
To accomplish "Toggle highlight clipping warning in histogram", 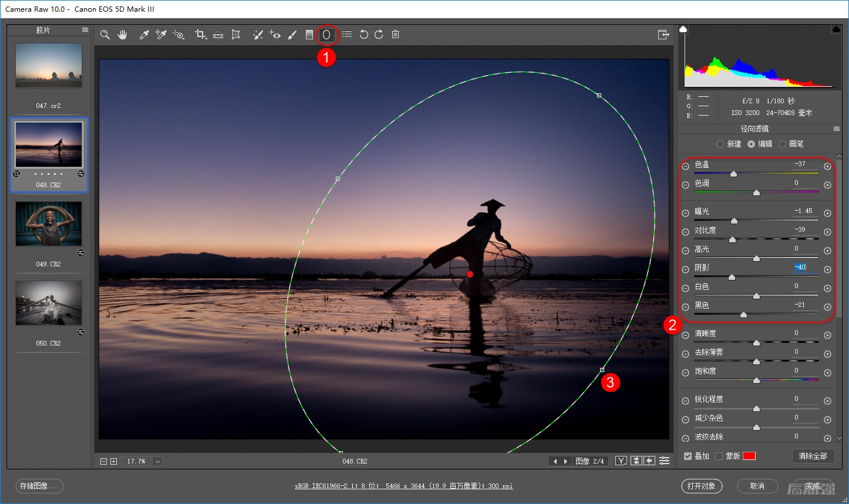I will (x=836, y=29).
